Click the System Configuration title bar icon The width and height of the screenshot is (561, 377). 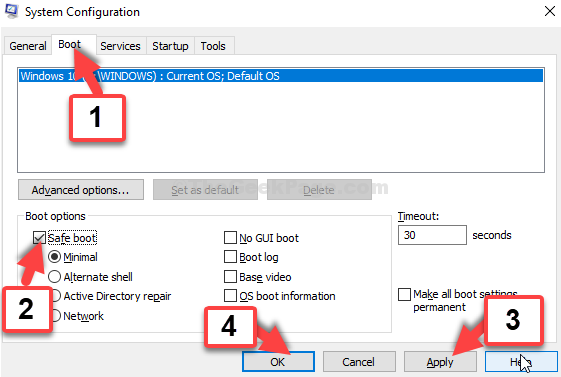(x=12, y=11)
